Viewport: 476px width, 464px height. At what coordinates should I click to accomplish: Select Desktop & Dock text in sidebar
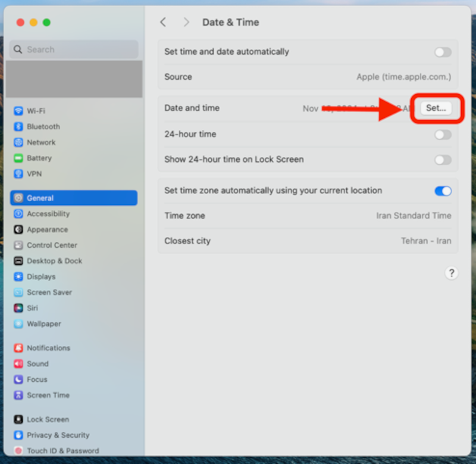55,261
